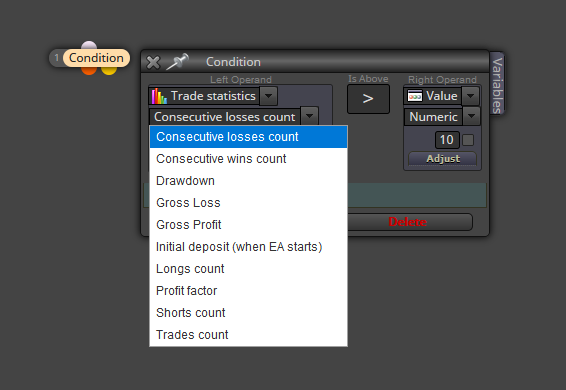The width and height of the screenshot is (566, 390).
Task: Select Consecutive wins count option
Action: click(x=248, y=159)
